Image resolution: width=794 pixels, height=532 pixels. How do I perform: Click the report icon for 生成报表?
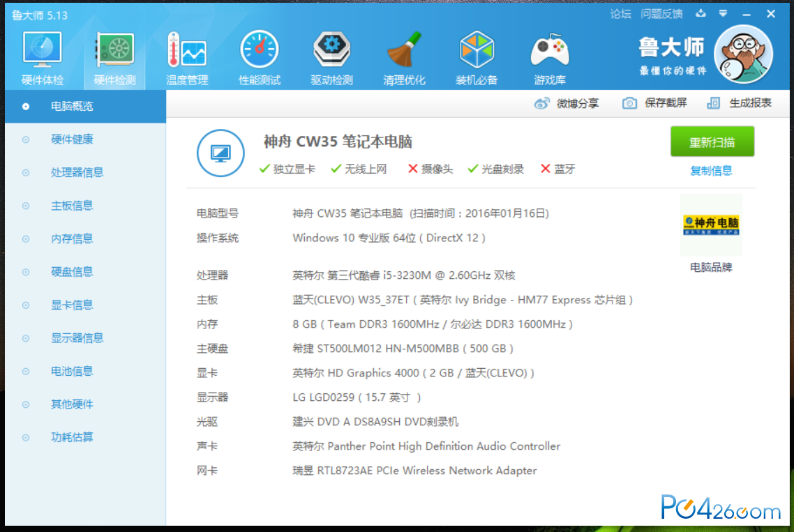point(714,103)
